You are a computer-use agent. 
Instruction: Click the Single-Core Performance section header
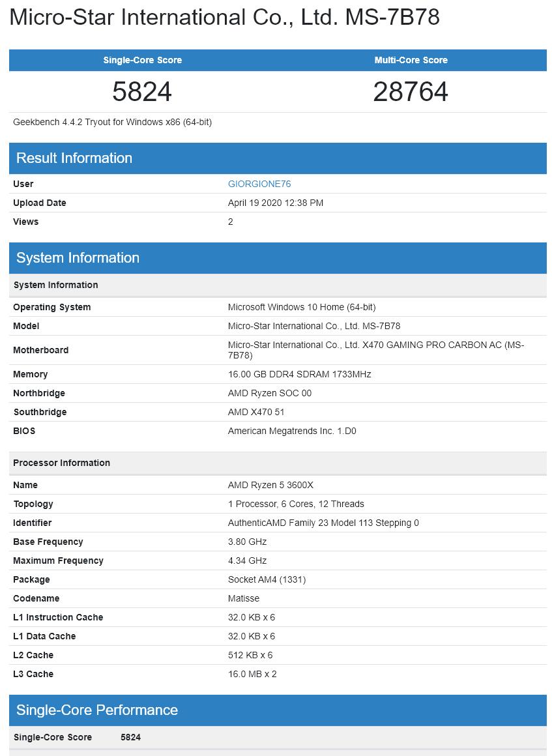point(97,710)
